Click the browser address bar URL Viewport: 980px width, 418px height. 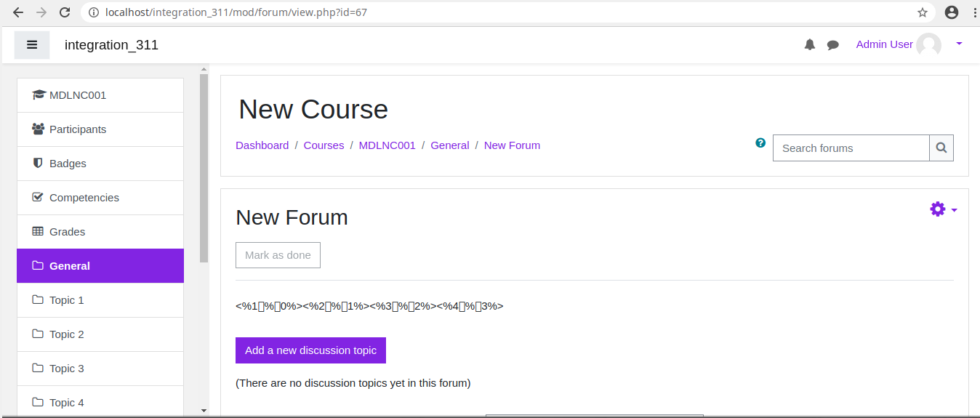[236, 12]
